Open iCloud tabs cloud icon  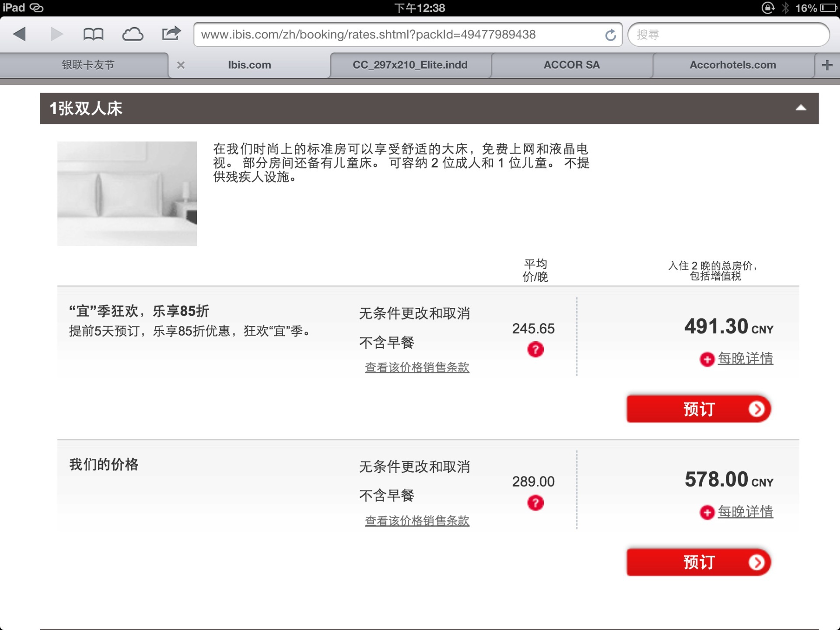133,34
